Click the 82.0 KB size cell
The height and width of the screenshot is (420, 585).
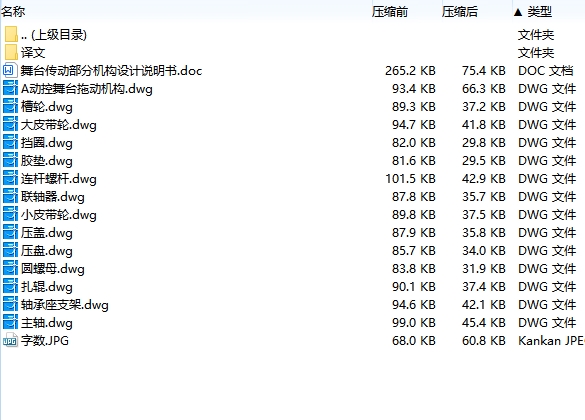[414, 143]
